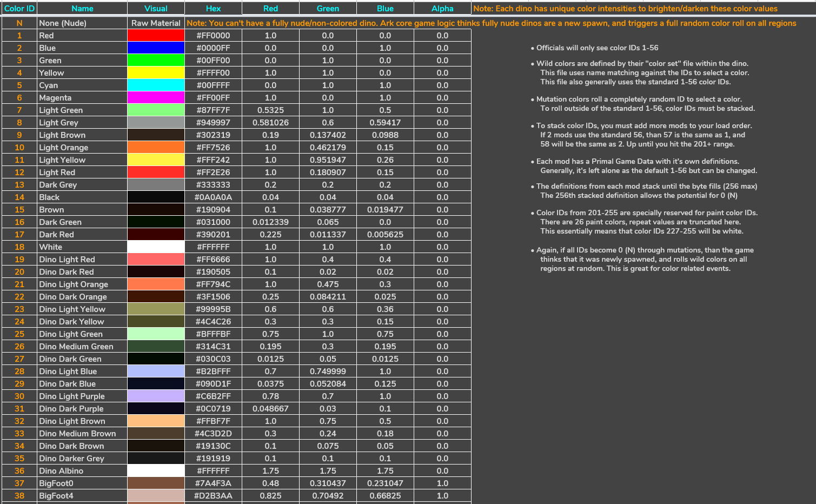Click the Alpha column header
Viewport: 816px width, 504px height.
pyautogui.click(x=442, y=8)
